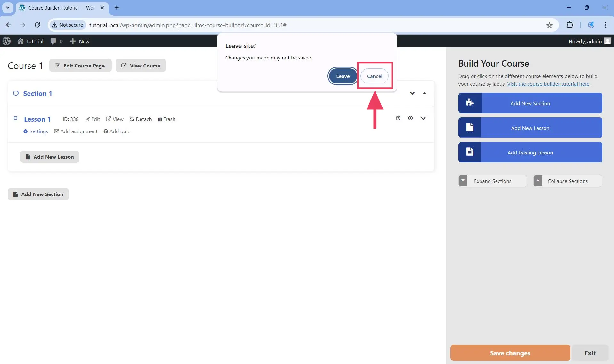Screen dimensions: 614x364
Task: Click the Save changes button
Action: [510, 353]
